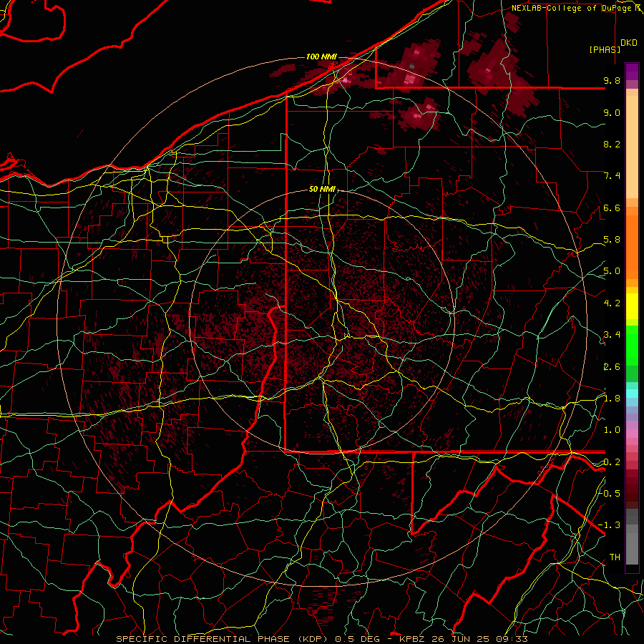
Task: Pick the green segment of the color bar
Action: [x=632, y=345]
